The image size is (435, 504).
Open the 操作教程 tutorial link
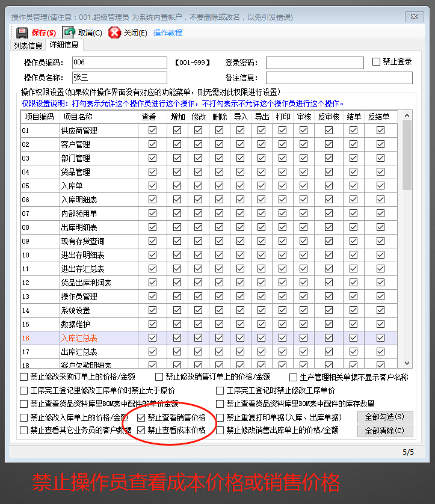(x=168, y=33)
